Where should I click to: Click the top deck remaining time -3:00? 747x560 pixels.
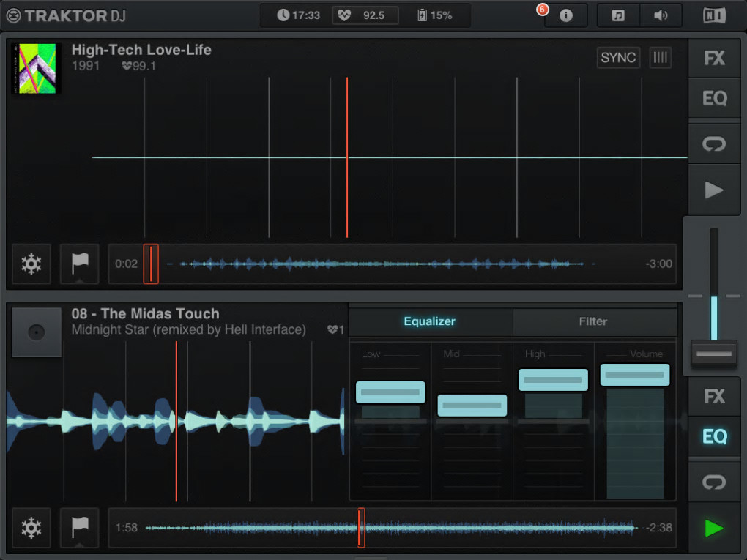click(x=659, y=264)
